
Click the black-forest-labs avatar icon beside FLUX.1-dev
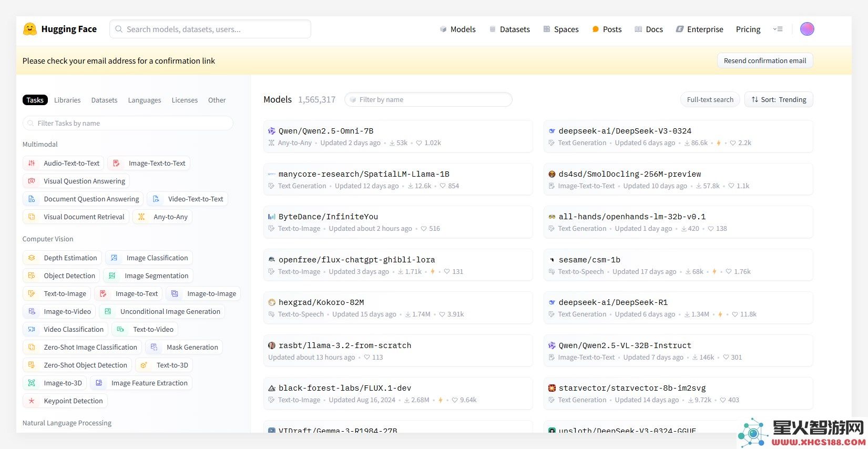click(272, 388)
